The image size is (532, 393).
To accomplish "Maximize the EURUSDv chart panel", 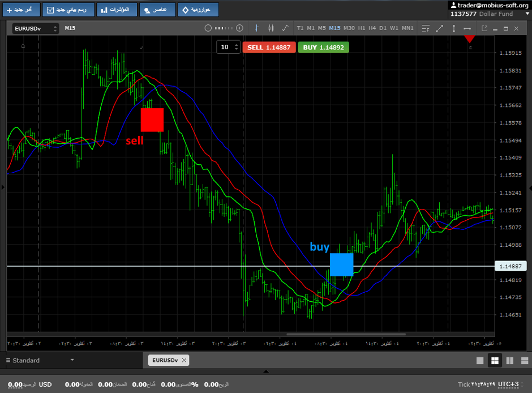I will point(505,28).
